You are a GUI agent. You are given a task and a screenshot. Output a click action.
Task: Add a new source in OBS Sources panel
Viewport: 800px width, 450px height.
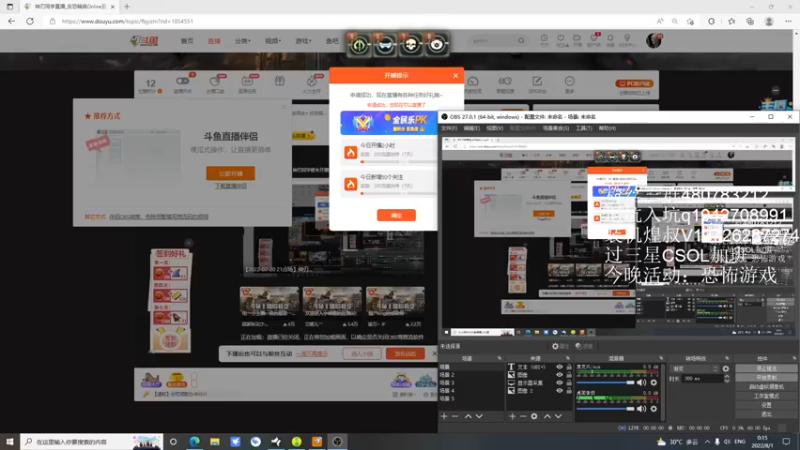(x=512, y=416)
